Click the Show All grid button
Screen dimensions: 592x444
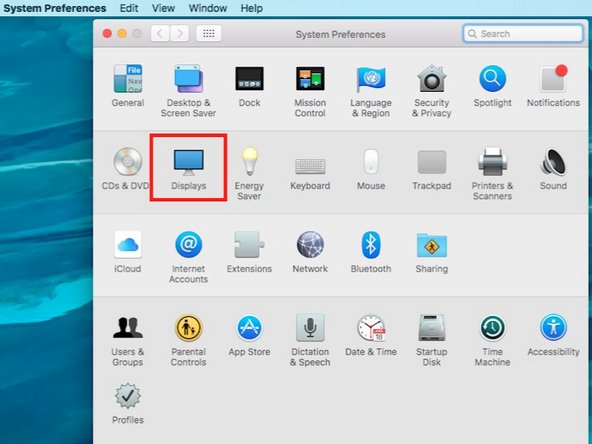click(x=208, y=34)
